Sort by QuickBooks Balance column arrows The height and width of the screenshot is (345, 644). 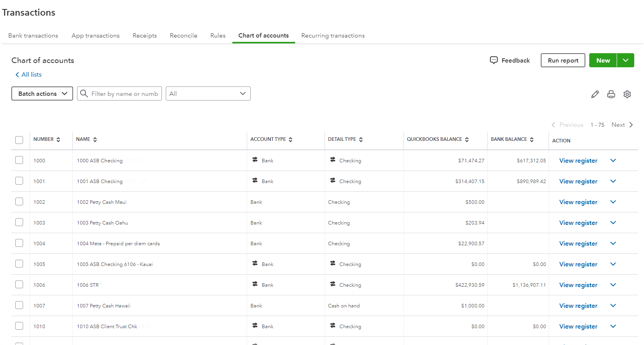tap(467, 140)
